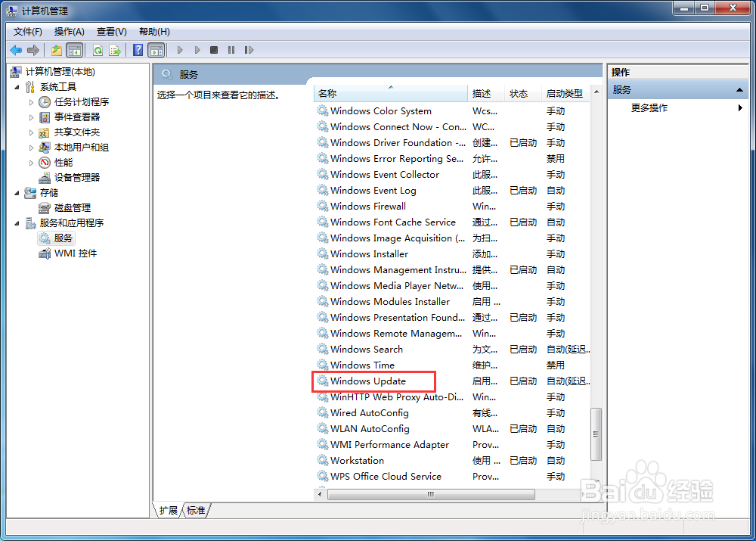Select 共享文件夹 in the tree
This screenshot has width=756, height=541.
(x=77, y=132)
